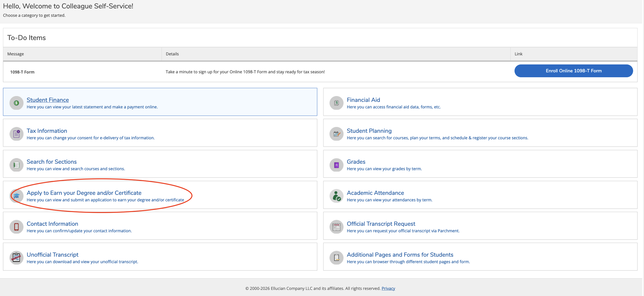Click the Official Transcript Request icon

(336, 227)
